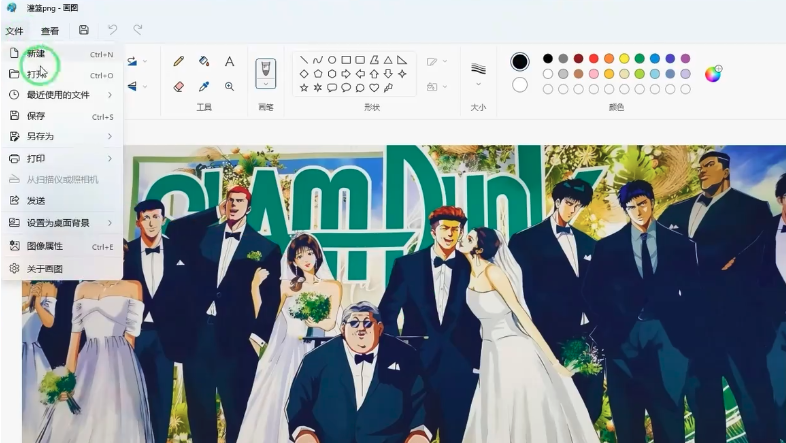Choose the right triangle shape
The image size is (786, 443).
[x=402, y=60]
